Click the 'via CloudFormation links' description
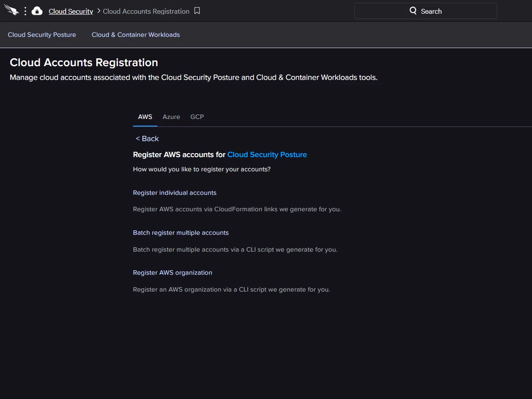This screenshot has width=532, height=399. [x=237, y=209]
